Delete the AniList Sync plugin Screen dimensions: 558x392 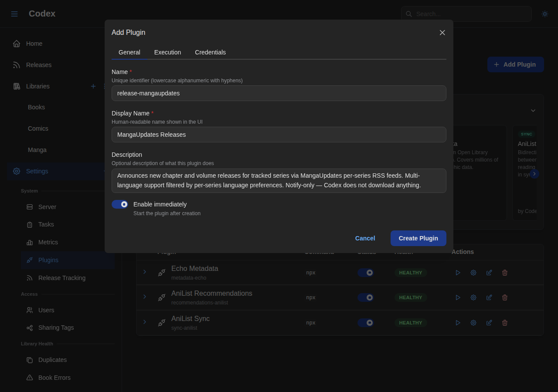pyautogui.click(x=505, y=323)
